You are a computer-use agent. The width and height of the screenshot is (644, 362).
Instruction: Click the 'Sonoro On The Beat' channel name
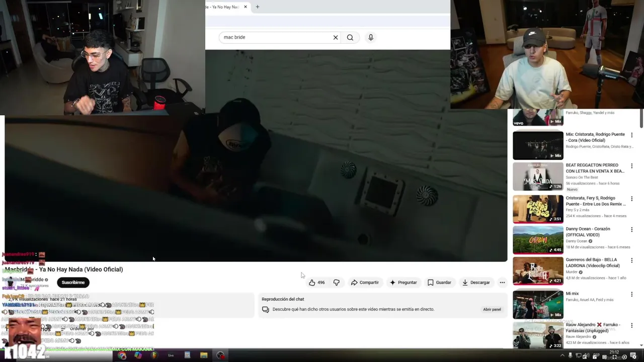(582, 177)
